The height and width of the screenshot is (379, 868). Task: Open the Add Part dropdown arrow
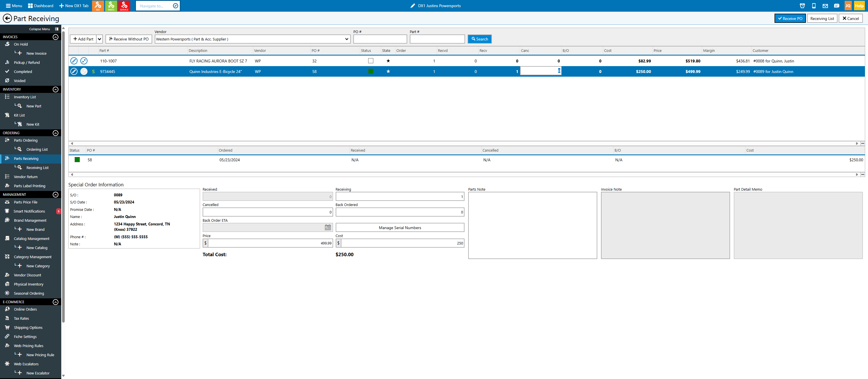point(99,39)
